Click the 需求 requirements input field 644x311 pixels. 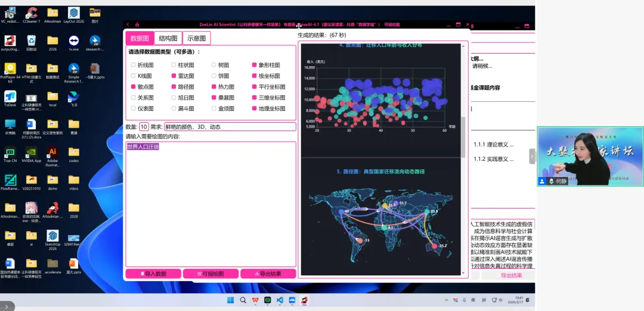tap(230, 127)
